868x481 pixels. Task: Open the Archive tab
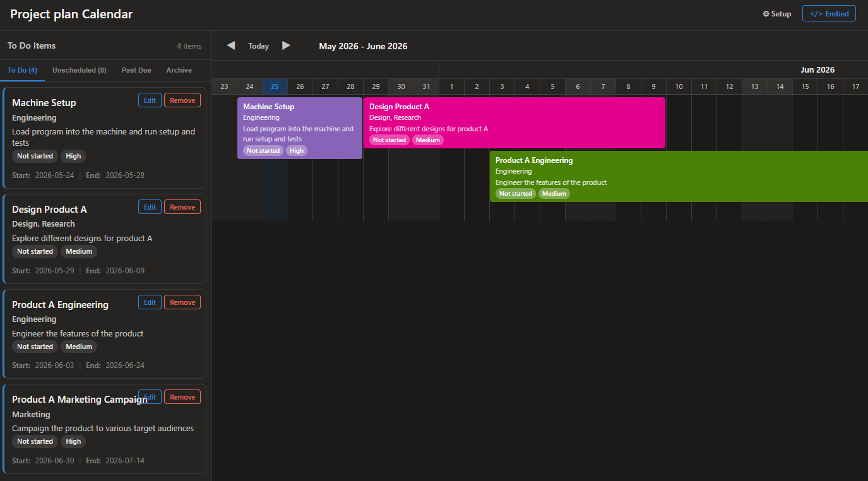point(179,70)
